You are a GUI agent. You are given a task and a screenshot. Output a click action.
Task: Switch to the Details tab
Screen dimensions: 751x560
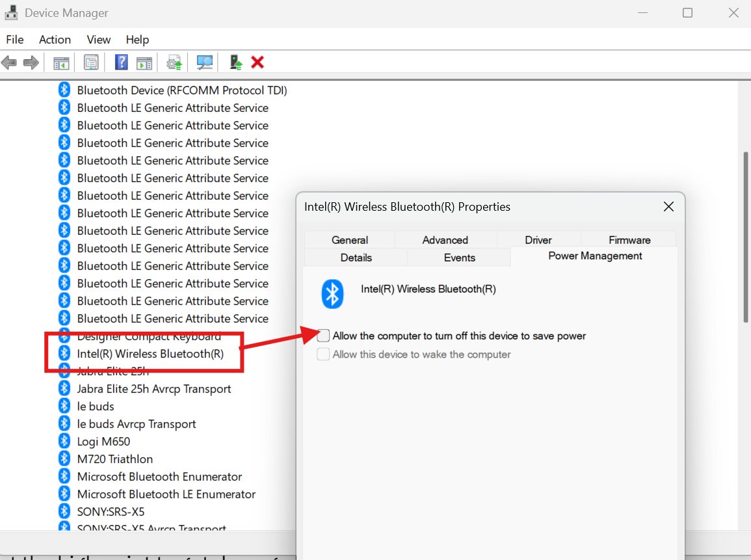(x=356, y=258)
